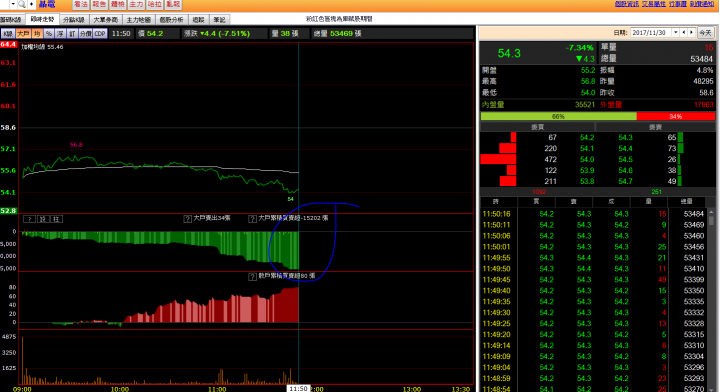Click the 總量 53469 張 value in status bar
The width and height of the screenshot is (720, 392).
click(338, 34)
